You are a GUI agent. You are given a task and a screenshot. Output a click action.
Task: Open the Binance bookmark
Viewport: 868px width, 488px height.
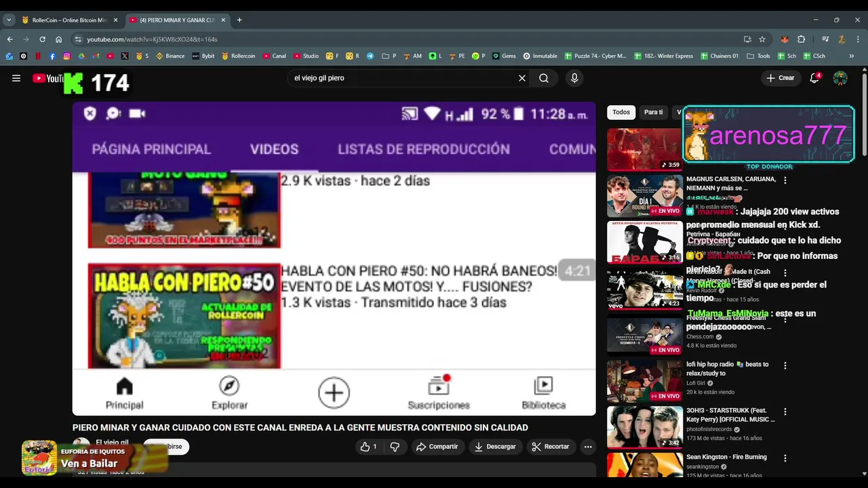tap(170, 56)
